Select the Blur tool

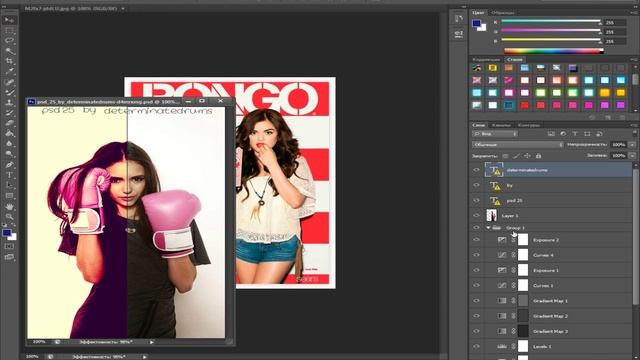coord(9,144)
